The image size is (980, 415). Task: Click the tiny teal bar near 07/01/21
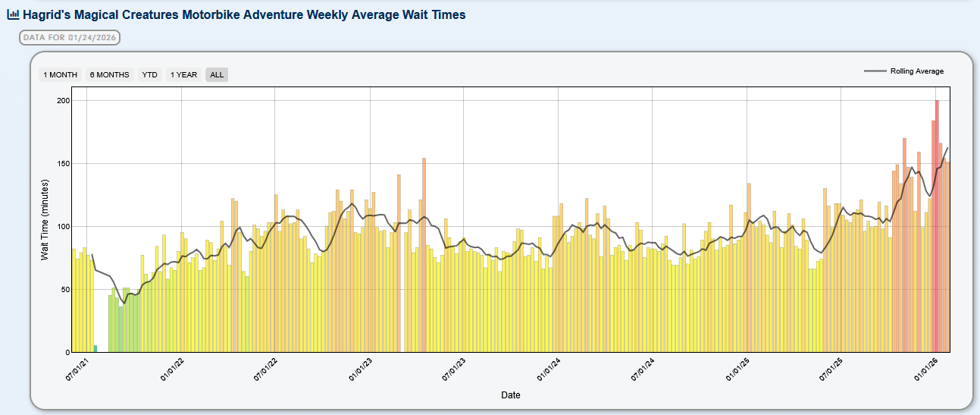coord(95,349)
